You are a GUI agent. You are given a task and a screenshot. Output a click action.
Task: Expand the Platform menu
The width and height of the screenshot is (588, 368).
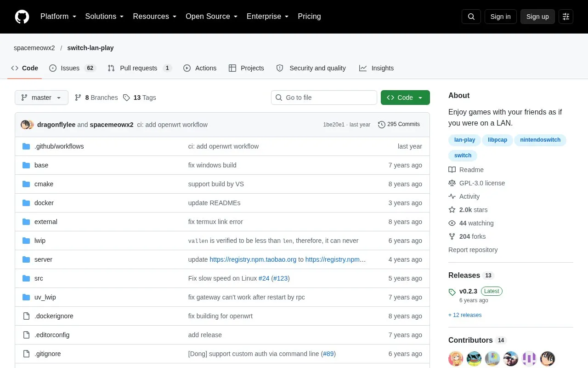(58, 17)
